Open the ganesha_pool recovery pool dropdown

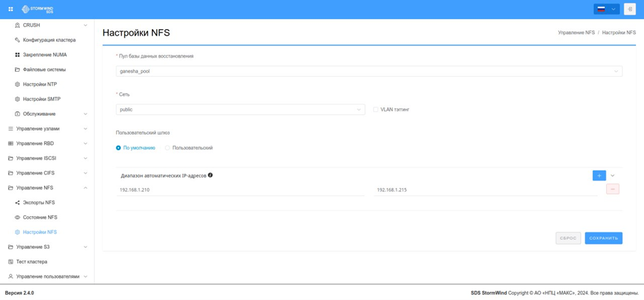point(369,72)
